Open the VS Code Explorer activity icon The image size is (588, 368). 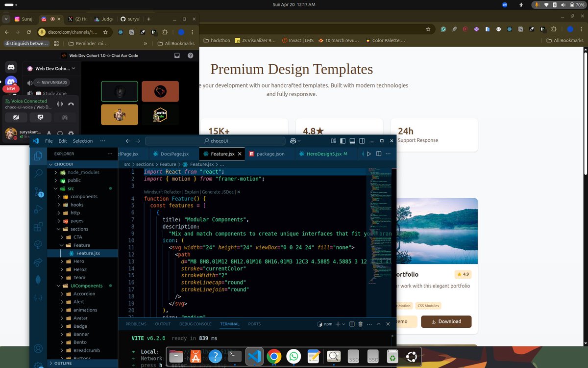tap(38, 157)
